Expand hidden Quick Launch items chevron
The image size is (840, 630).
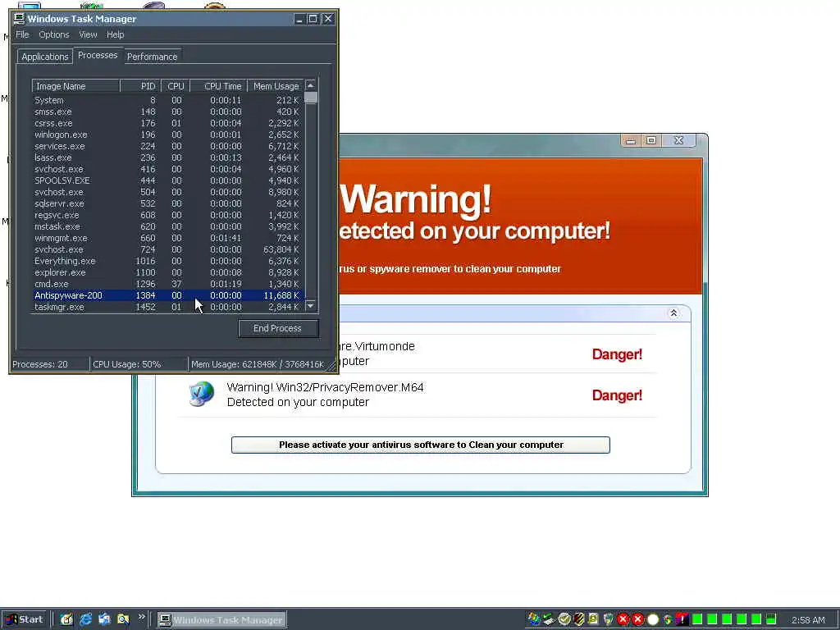[x=141, y=617]
